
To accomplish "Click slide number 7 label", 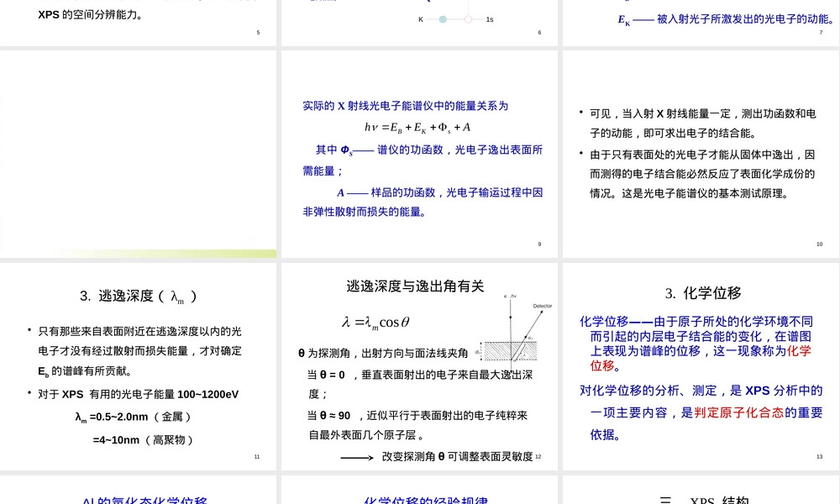I will 821,33.
